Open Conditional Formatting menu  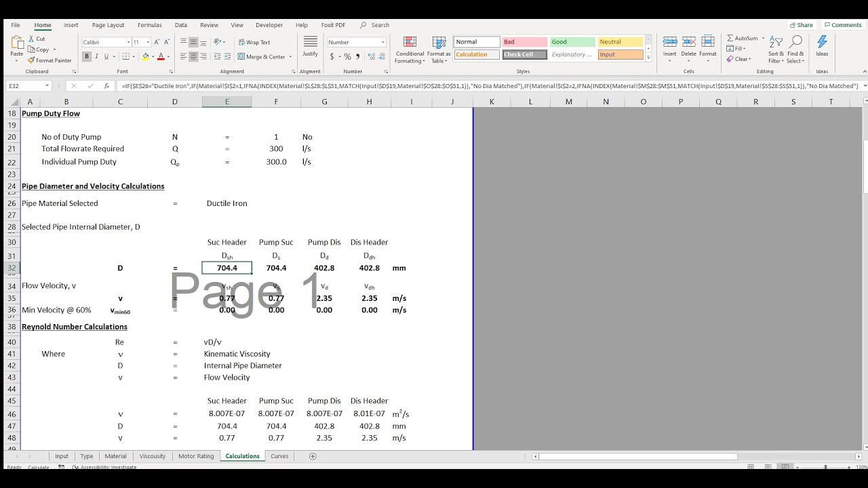pos(410,50)
